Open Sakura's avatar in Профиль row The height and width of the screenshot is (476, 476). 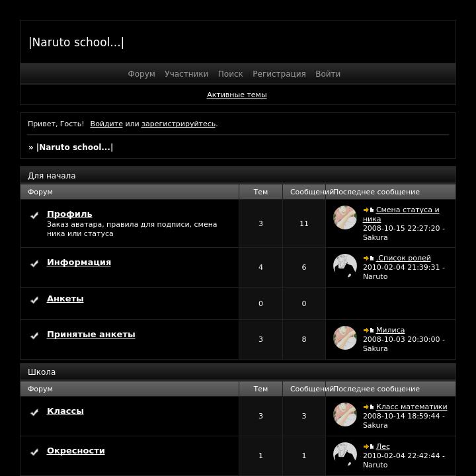(345, 218)
